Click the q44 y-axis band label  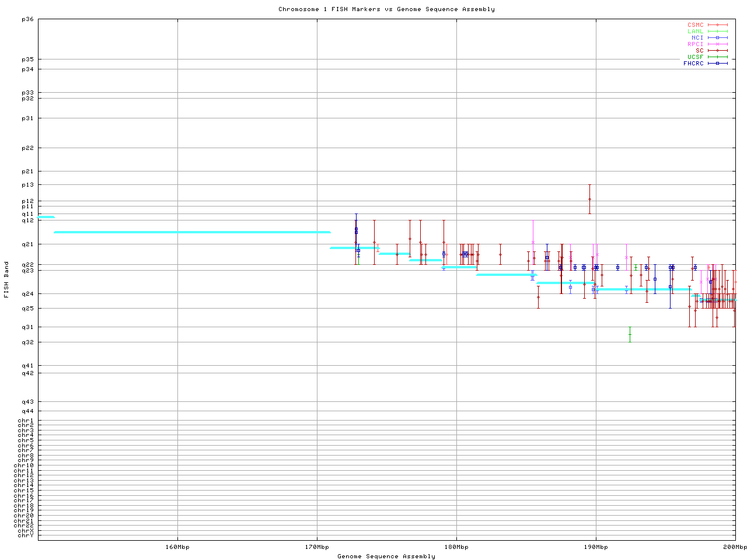point(27,411)
